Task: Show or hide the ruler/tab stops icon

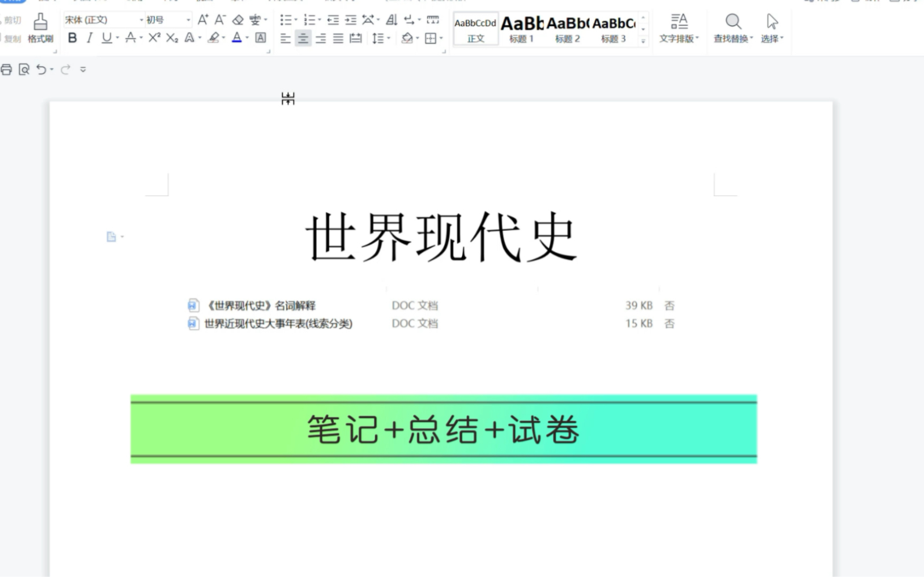Action: [433, 20]
